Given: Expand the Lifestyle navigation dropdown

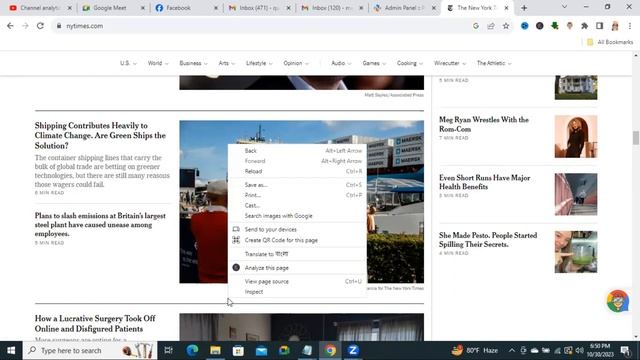Looking at the screenshot, I should point(259,63).
